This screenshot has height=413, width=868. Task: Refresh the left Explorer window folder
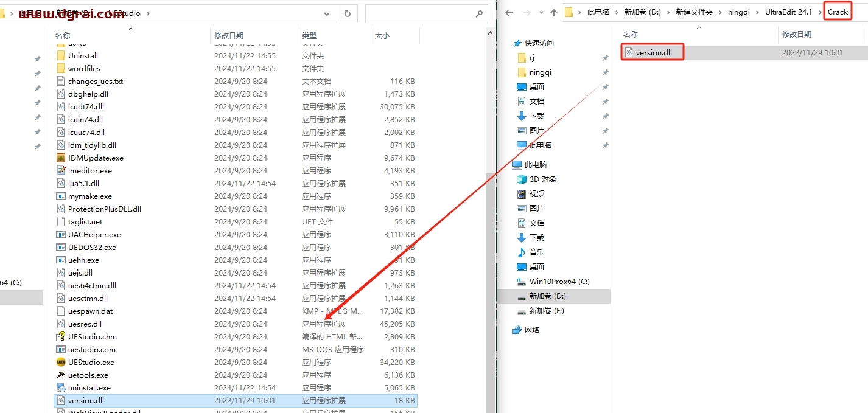[x=347, y=13]
